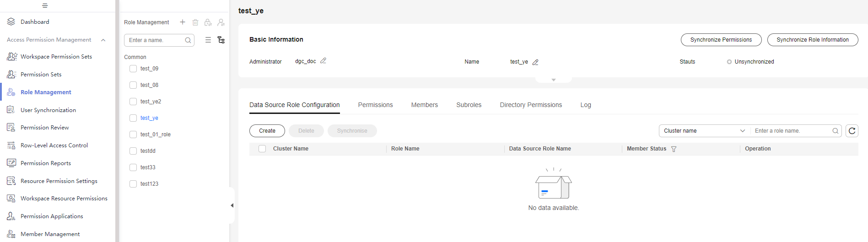Edit Administrator dgc_doc with pencil icon
Screen dimensions: 868x242
[323, 61]
